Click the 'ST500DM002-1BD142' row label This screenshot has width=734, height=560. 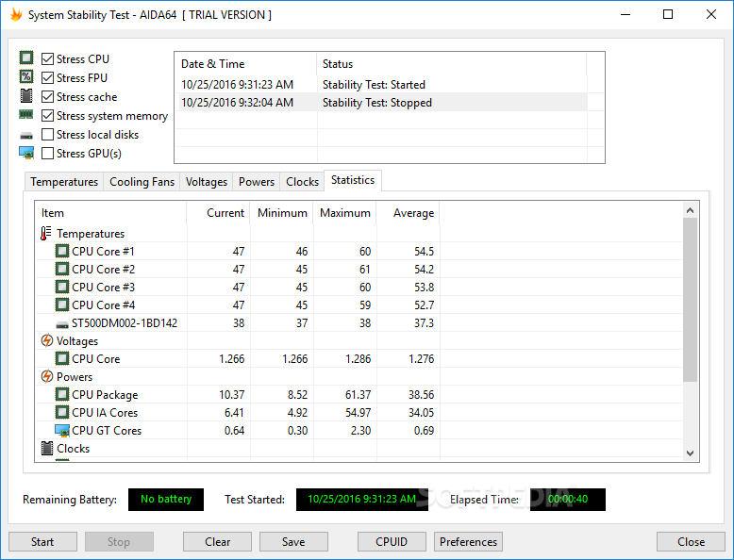click(x=125, y=323)
